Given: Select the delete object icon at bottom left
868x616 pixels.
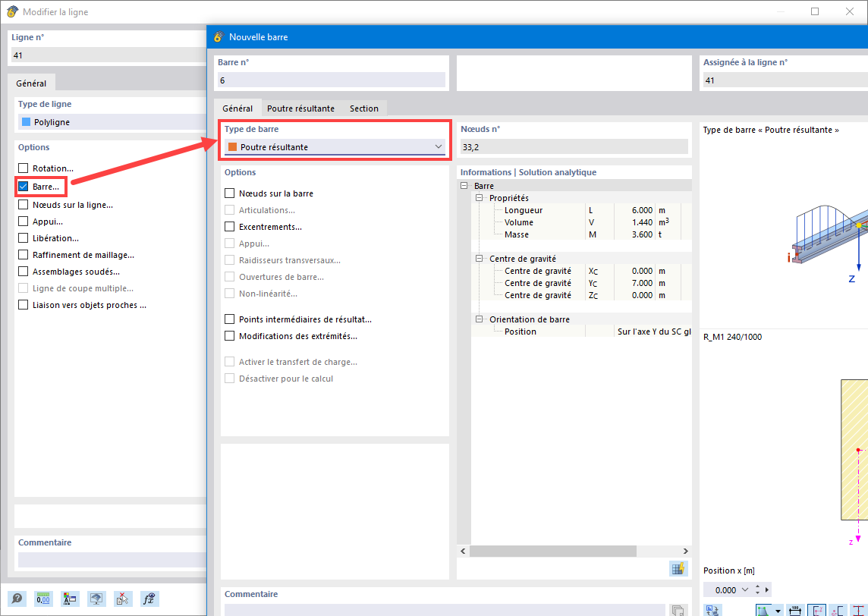Looking at the screenshot, I should click(123, 599).
